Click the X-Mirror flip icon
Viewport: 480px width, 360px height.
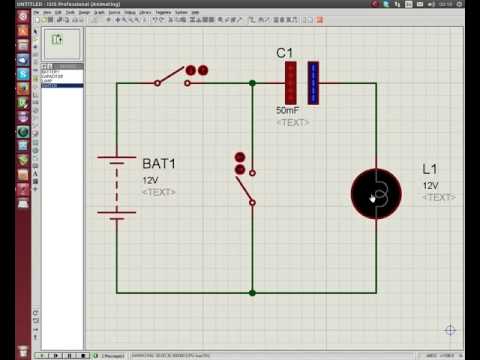coord(35,329)
